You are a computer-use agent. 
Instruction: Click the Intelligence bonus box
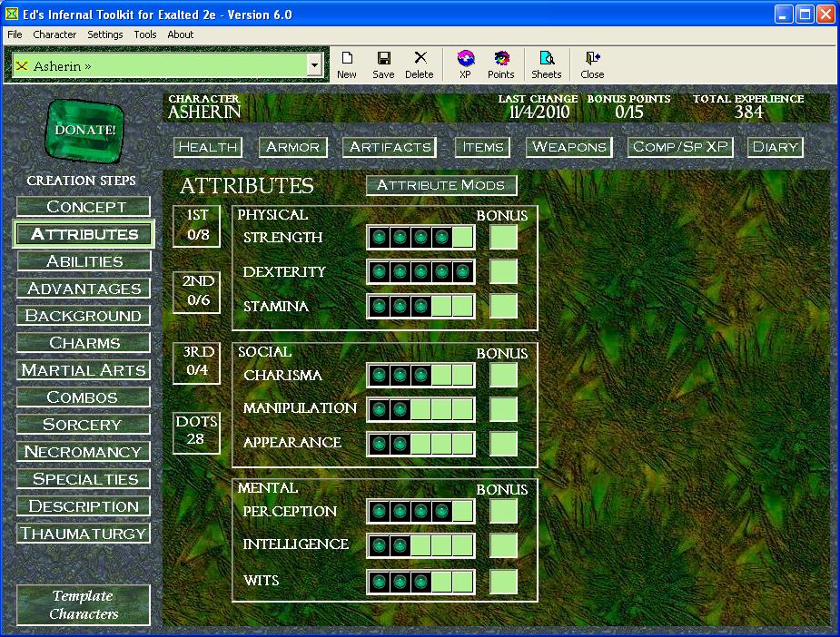point(504,546)
